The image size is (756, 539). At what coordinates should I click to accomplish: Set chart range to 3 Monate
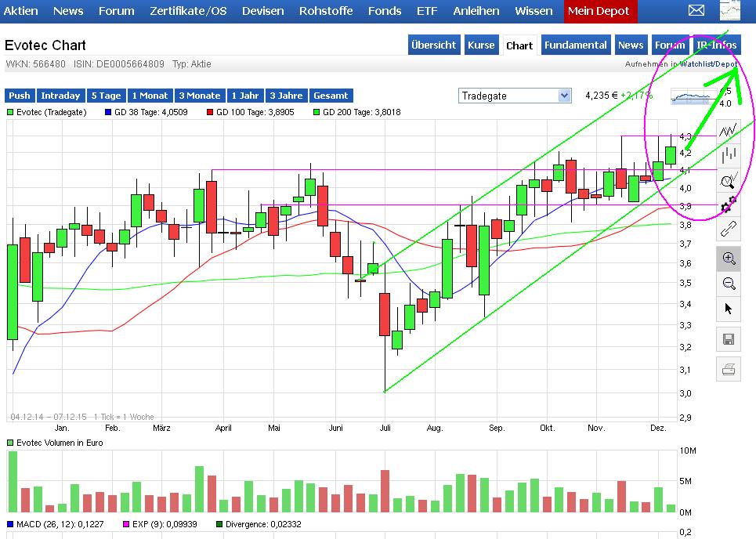click(x=200, y=96)
